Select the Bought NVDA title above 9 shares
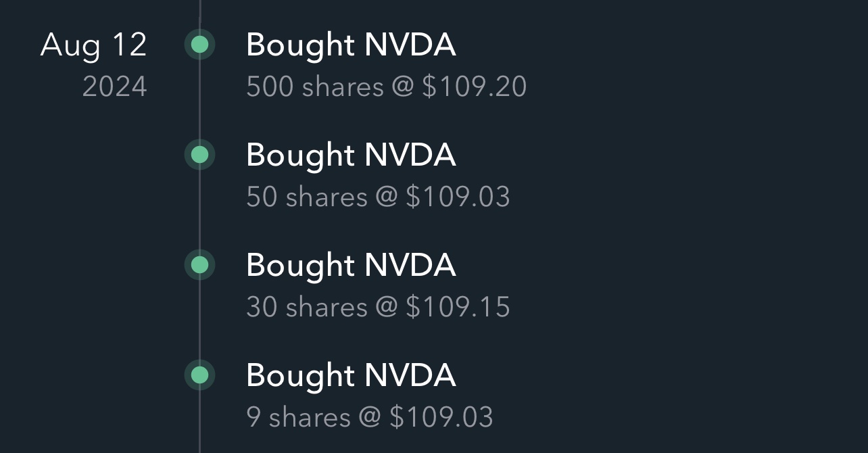The image size is (868, 453). pyautogui.click(x=351, y=375)
